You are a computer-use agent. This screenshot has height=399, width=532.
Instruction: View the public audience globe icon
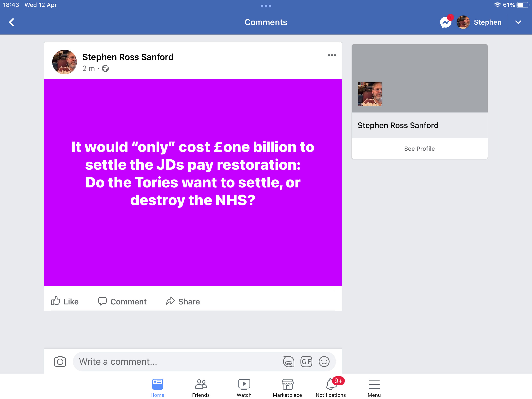[105, 68]
